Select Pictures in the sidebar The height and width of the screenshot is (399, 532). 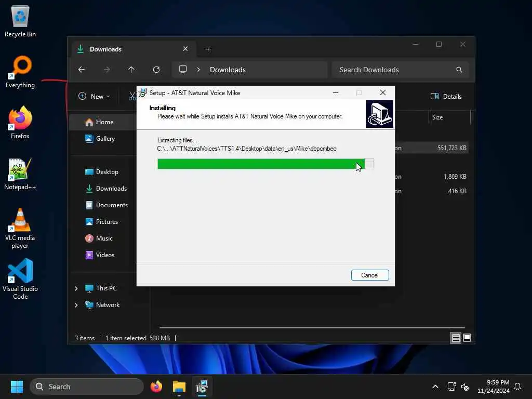(x=102, y=221)
